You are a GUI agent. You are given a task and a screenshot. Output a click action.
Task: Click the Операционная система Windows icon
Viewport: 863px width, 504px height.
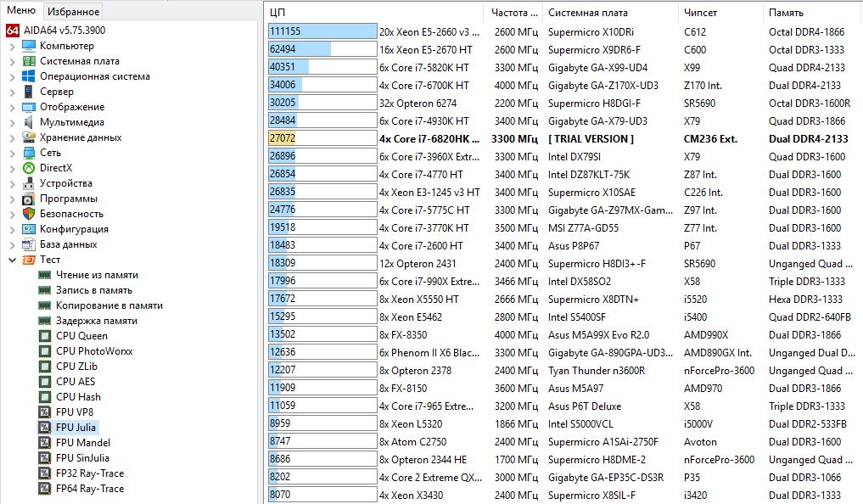(29, 76)
